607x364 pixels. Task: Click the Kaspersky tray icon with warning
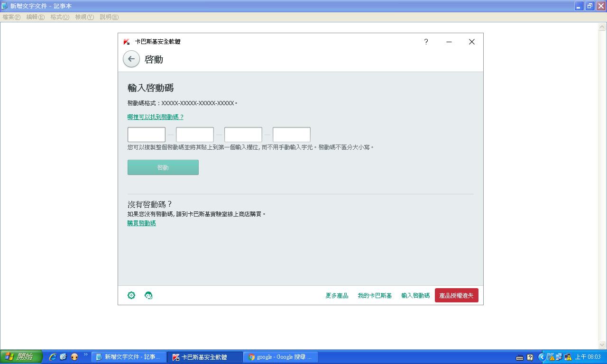550,357
